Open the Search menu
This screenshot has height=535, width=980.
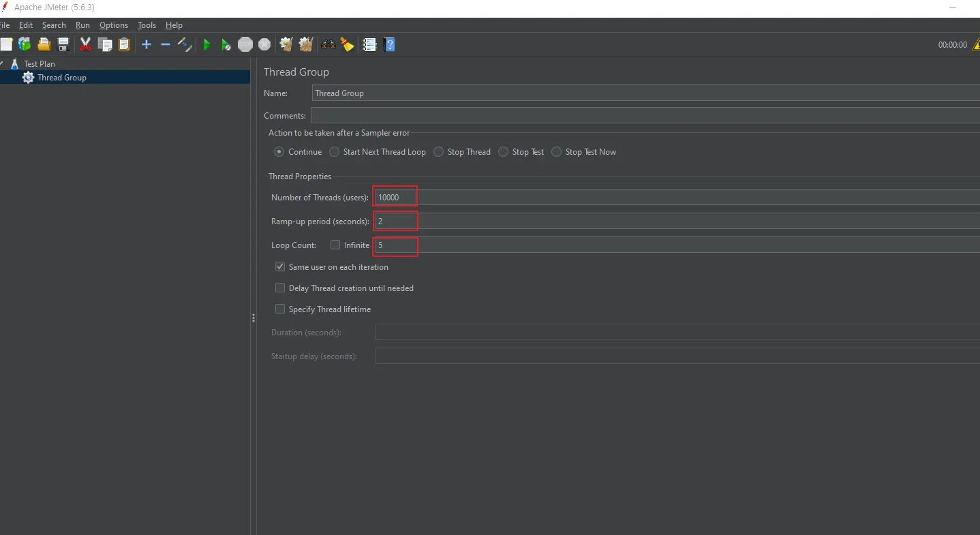point(54,25)
